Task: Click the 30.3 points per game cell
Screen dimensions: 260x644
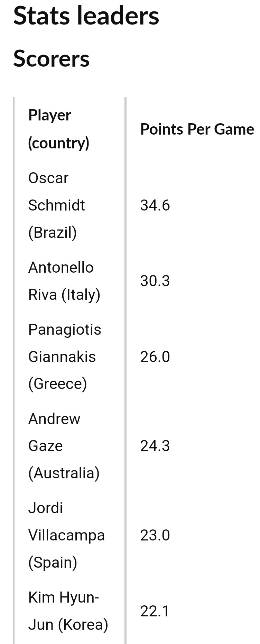Action: [x=155, y=281]
